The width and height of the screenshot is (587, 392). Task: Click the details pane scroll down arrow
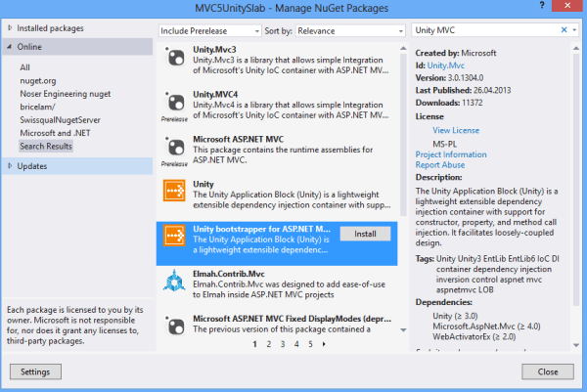tap(576, 345)
